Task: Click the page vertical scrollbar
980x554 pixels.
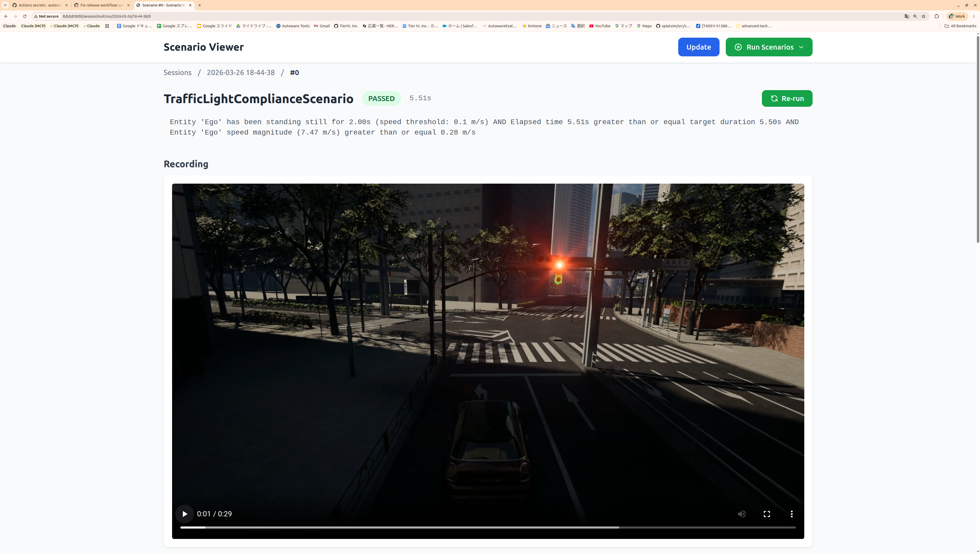Action: [977, 139]
